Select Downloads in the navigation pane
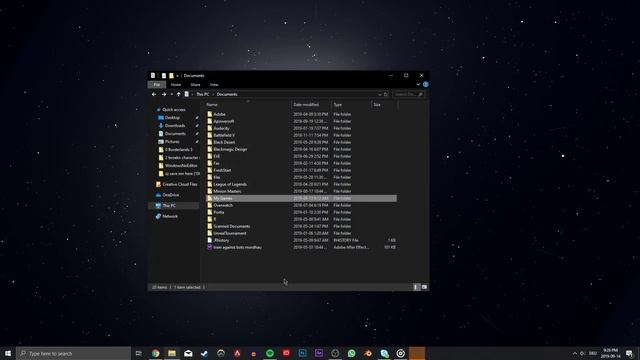Viewport: 640px width, 360px height. (x=175, y=126)
